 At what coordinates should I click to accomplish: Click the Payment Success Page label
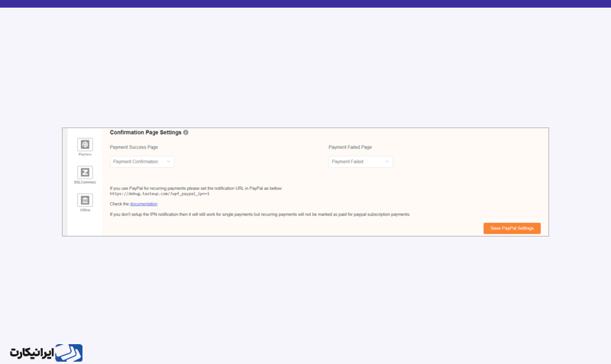coord(134,147)
